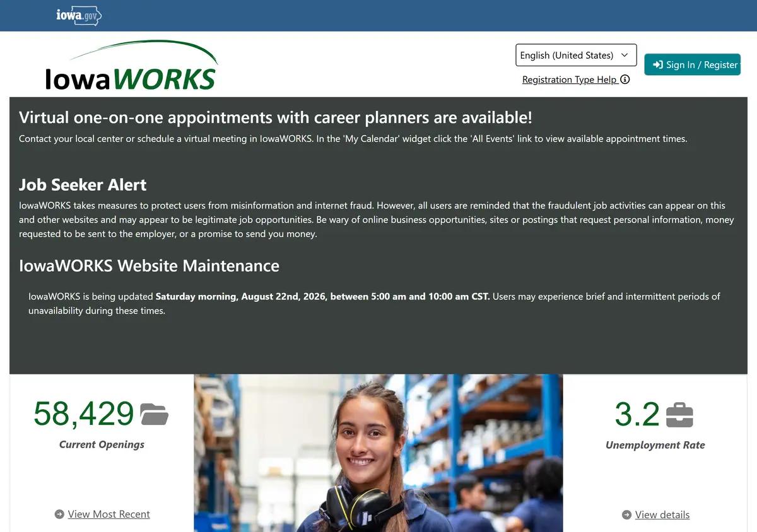The image size is (757, 532).
Task: Click the Job Seeker Alert heading
Action: (83, 185)
